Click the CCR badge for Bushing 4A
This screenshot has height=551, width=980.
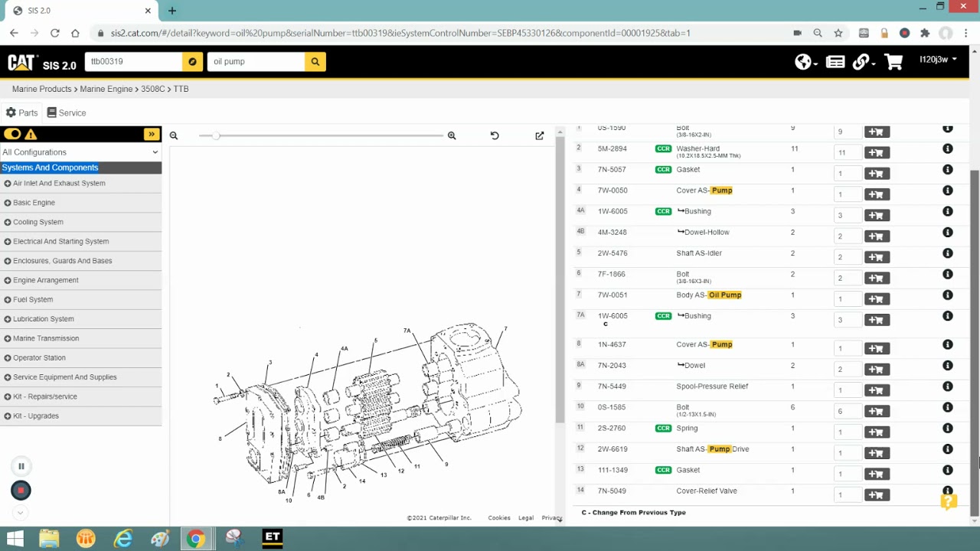pyautogui.click(x=663, y=211)
